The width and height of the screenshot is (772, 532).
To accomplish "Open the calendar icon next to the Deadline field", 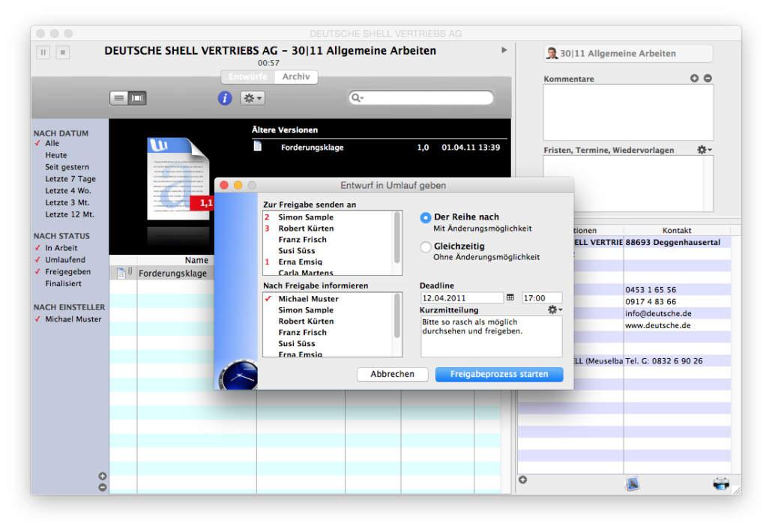I will pos(511,297).
